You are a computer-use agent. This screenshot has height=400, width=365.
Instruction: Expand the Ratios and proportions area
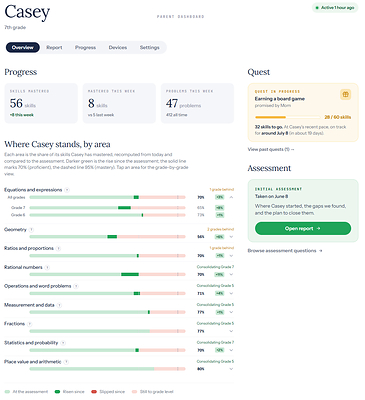pos(231,256)
